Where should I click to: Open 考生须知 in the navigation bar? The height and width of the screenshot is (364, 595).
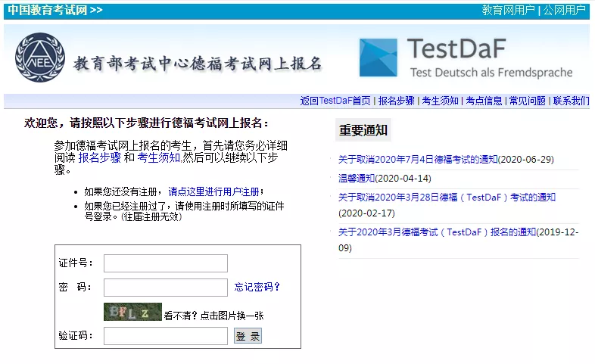click(x=440, y=101)
